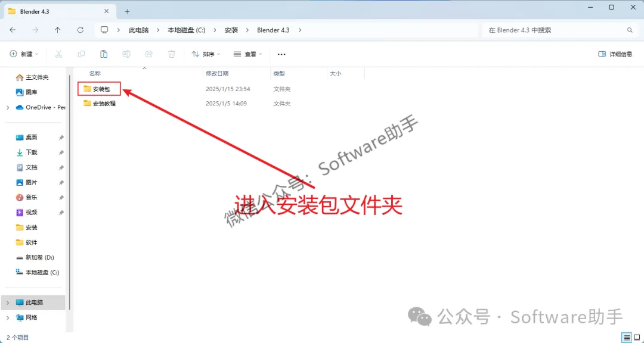Open 本地磁盘 (C:) in sidebar
This screenshot has width=644, height=343.
[x=37, y=272]
